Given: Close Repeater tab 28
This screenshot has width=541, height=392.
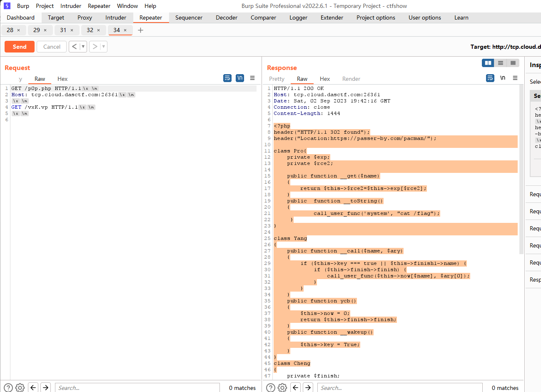Looking at the screenshot, I should (x=18, y=30).
